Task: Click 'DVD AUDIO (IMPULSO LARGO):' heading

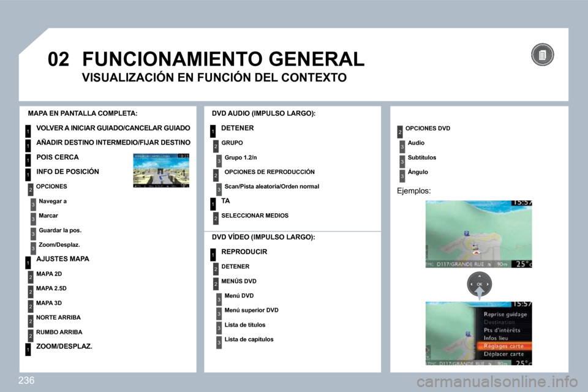Action: pyautogui.click(x=263, y=114)
